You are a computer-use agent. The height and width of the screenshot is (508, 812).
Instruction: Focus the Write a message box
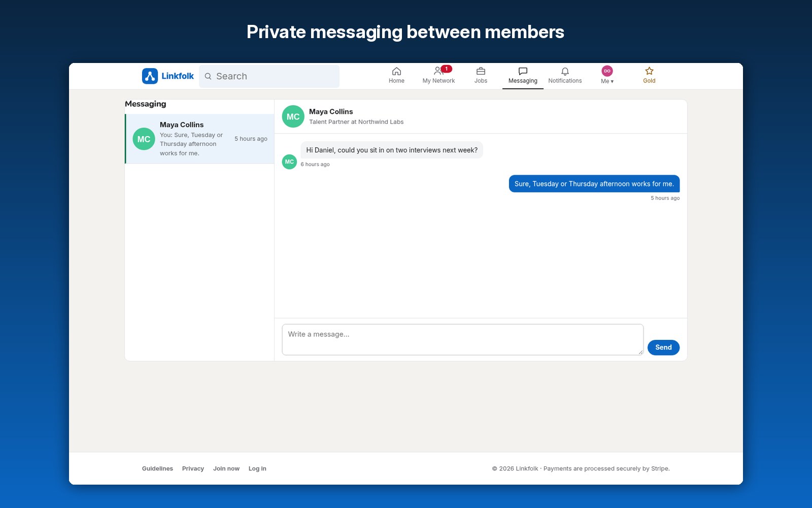[462, 339]
